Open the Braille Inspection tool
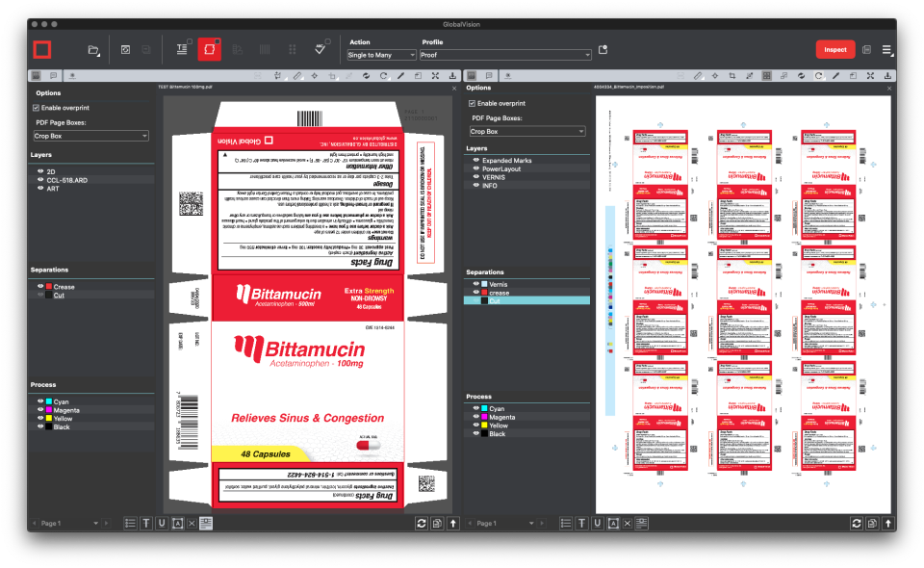924x568 pixels. pyautogui.click(x=293, y=49)
